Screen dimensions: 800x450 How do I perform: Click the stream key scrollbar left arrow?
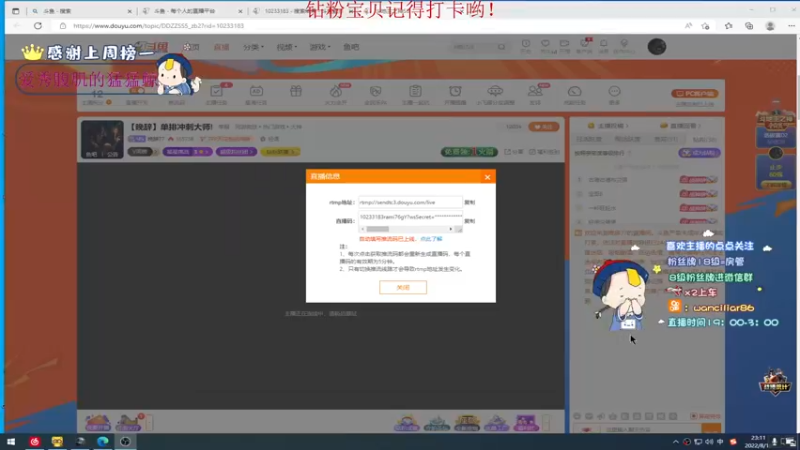coord(363,229)
